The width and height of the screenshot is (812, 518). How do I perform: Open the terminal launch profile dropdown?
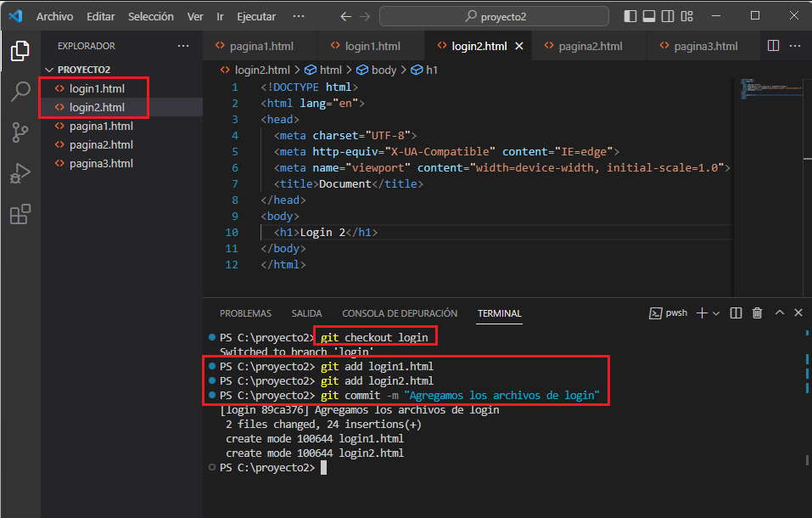click(x=716, y=313)
